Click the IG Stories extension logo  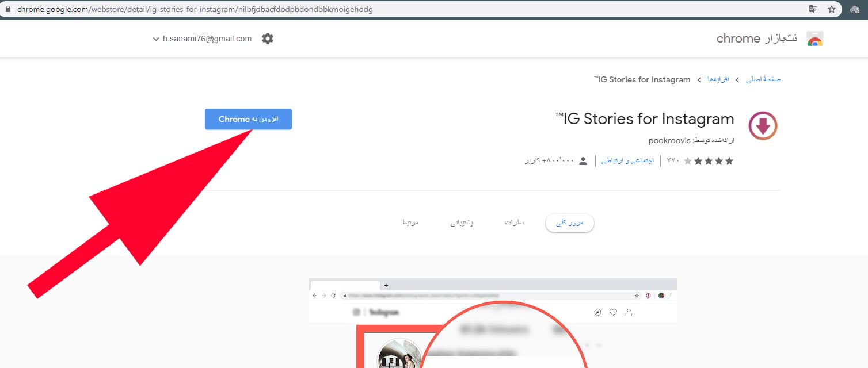[x=763, y=125]
